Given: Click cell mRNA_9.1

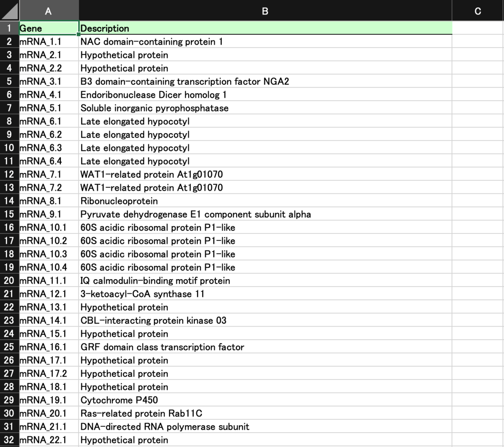Looking at the screenshot, I should (49, 214).
